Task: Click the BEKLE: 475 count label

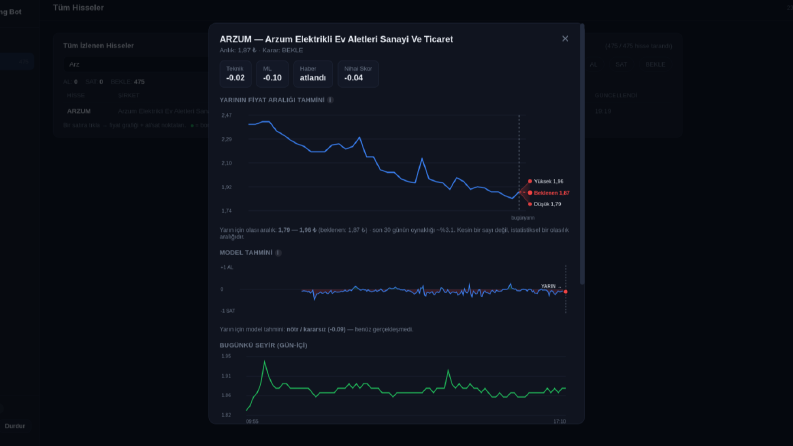Action: pyautogui.click(x=127, y=82)
